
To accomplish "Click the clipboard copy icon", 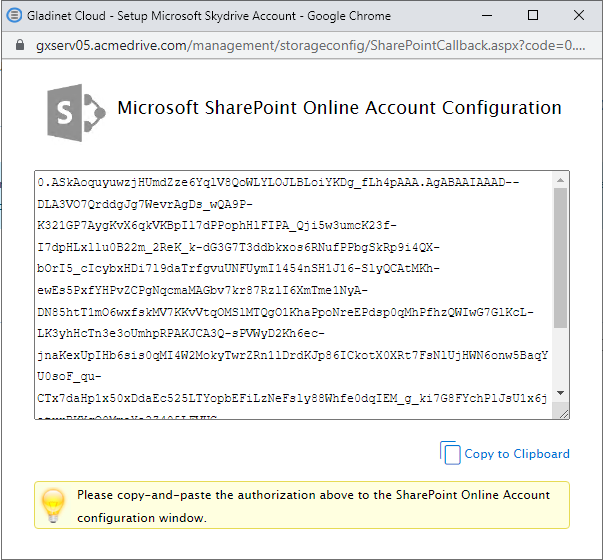I will [x=450, y=453].
